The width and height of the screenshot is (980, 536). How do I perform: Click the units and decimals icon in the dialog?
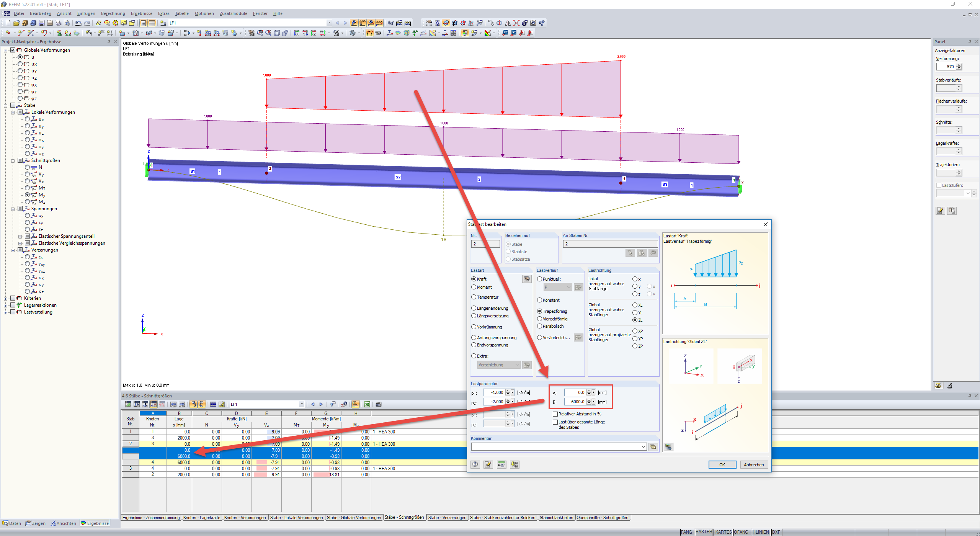pos(501,464)
